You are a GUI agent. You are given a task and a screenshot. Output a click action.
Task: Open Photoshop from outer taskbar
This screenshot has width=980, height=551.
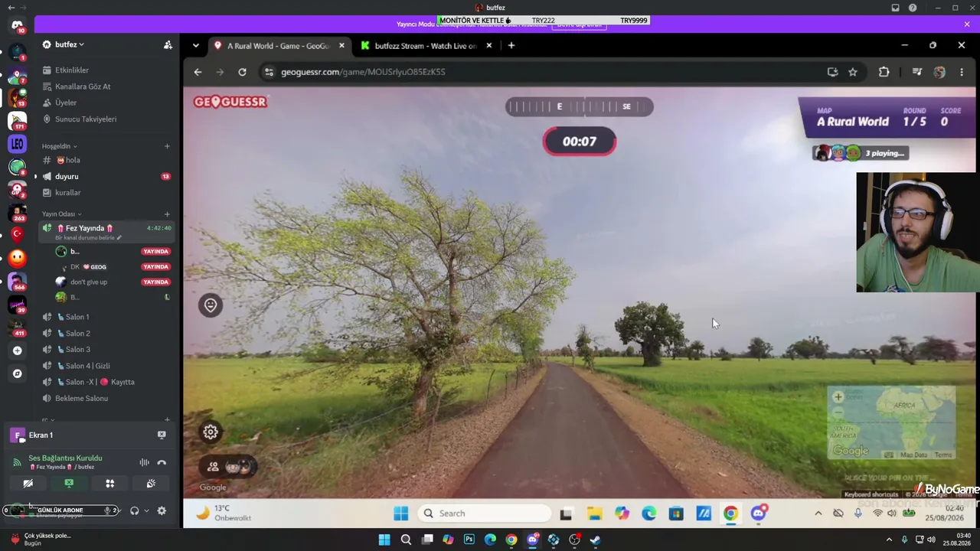[469, 540]
